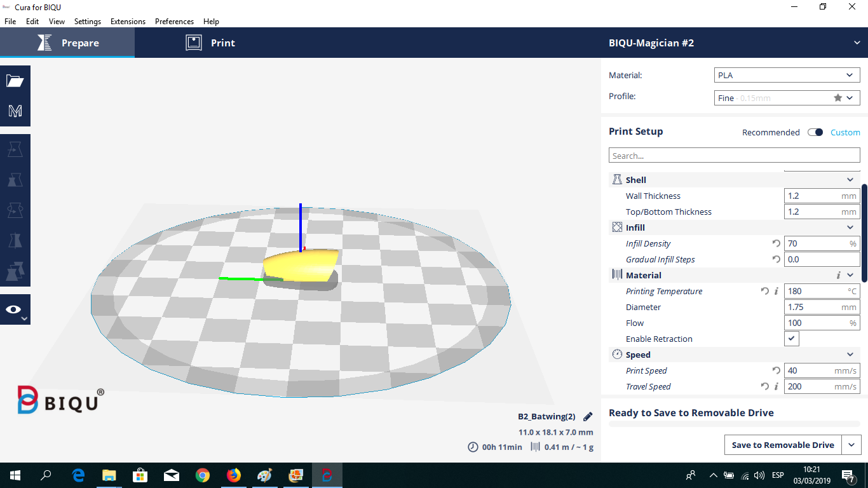Screen dimensions: 868x488
Task: Uncheck Enable Retraction checkbox
Action: (792, 339)
